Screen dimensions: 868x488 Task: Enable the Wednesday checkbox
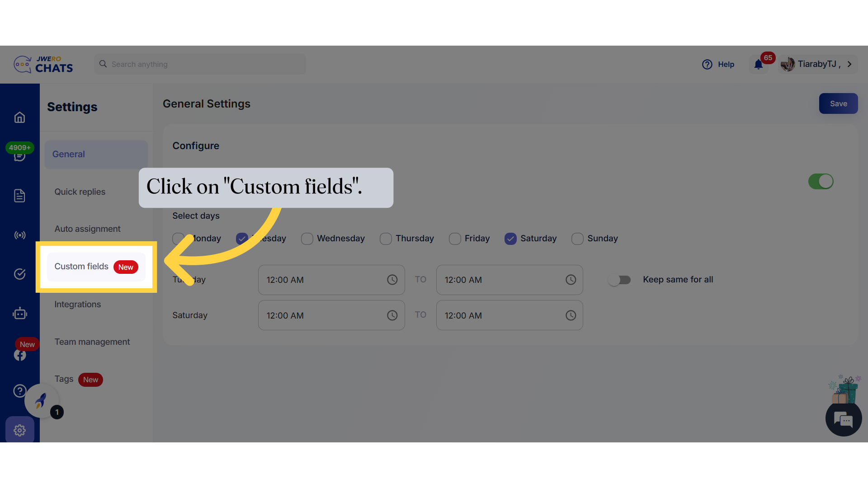pos(307,239)
